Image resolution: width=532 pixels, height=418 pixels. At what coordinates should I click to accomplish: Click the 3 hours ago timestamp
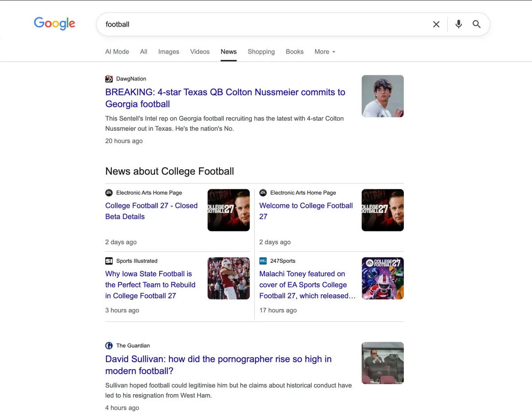[122, 310]
